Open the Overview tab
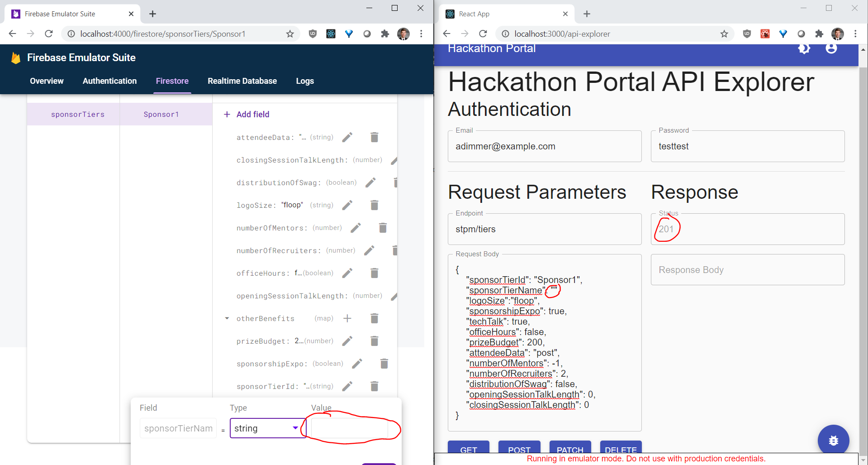This screenshot has width=868, height=465. click(x=47, y=81)
